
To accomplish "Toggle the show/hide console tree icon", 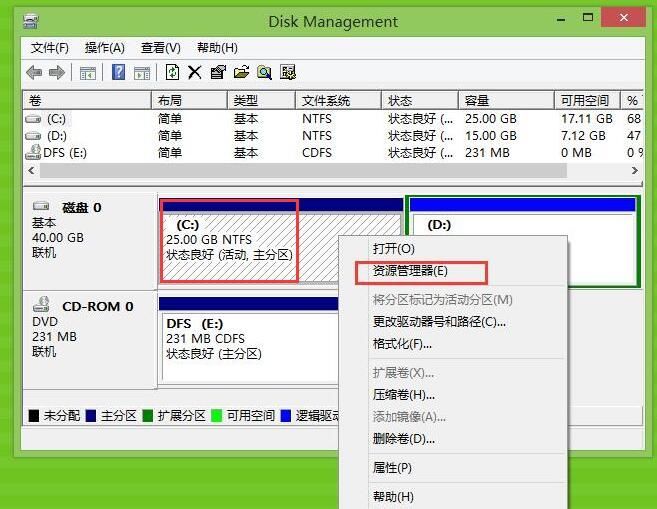I will point(88,73).
